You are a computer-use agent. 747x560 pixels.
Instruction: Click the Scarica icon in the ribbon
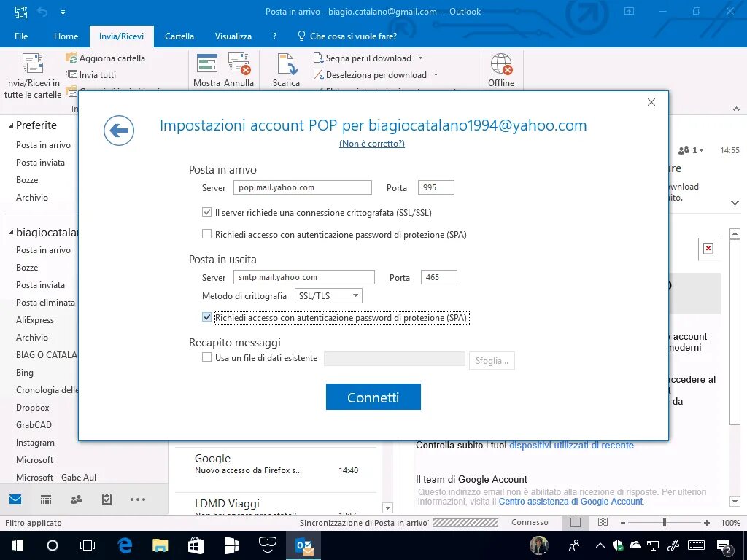285,69
